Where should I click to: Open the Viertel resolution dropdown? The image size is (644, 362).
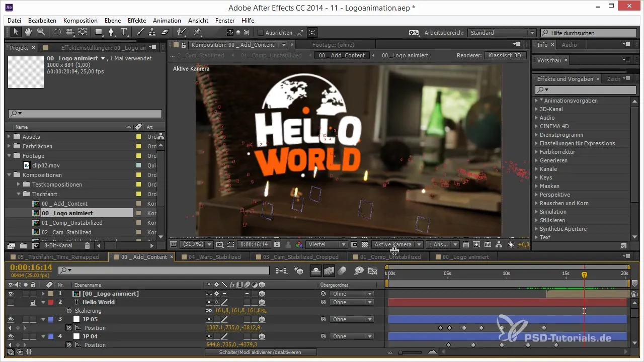pyautogui.click(x=326, y=245)
